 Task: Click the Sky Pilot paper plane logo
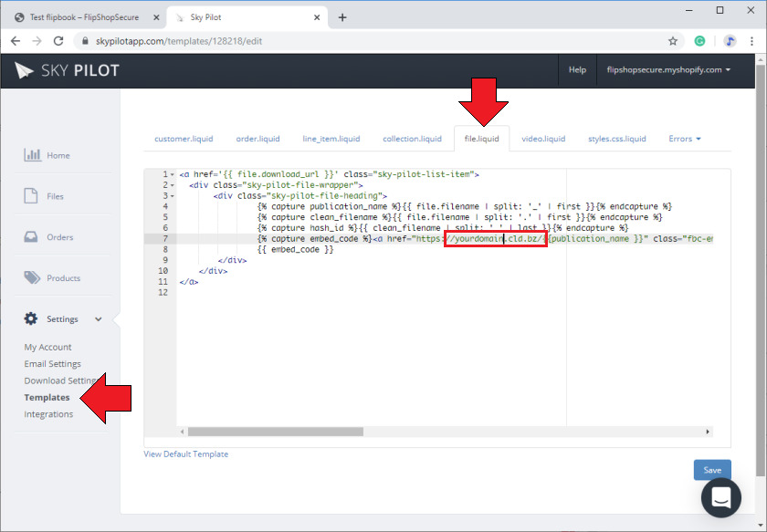click(x=24, y=70)
